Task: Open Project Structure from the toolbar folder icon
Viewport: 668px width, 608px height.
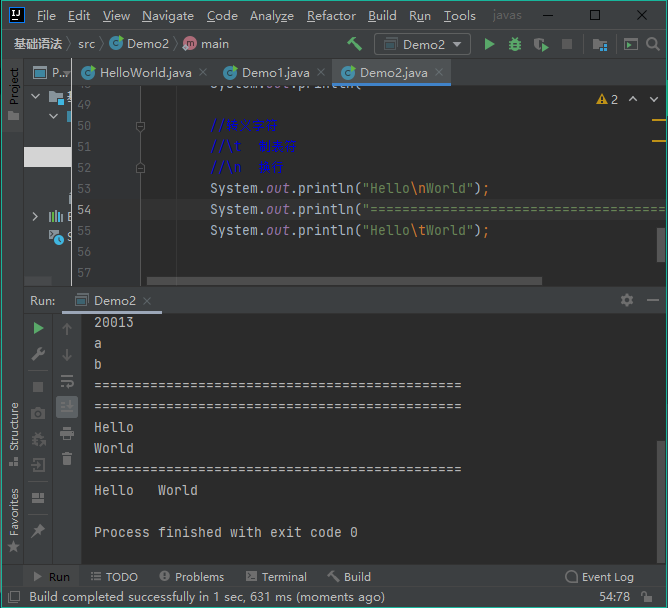Action: [x=600, y=44]
